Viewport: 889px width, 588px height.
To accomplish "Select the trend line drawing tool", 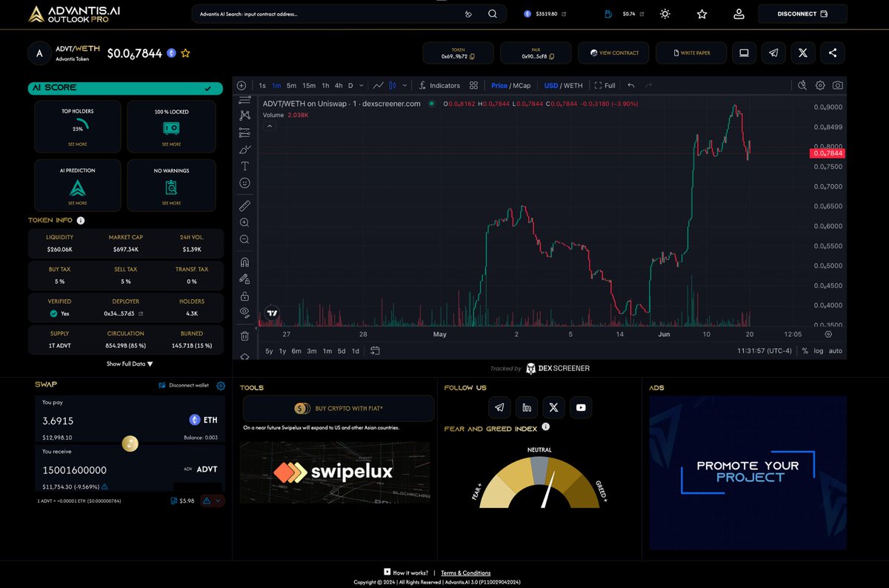I will point(245,99).
